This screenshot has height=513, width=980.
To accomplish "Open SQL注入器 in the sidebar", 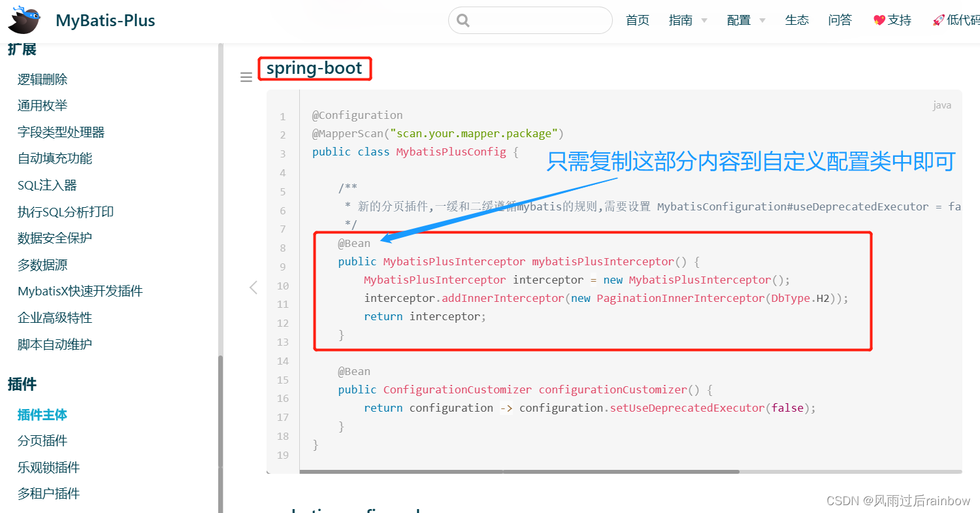I will (47, 185).
